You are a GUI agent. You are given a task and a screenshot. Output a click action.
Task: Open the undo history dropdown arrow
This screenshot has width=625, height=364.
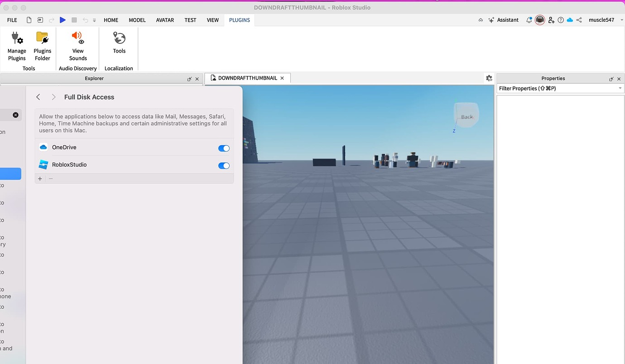[94, 20]
